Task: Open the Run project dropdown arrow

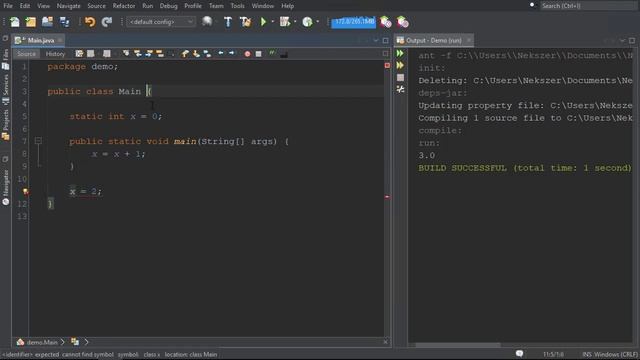Action: [x=273, y=22]
